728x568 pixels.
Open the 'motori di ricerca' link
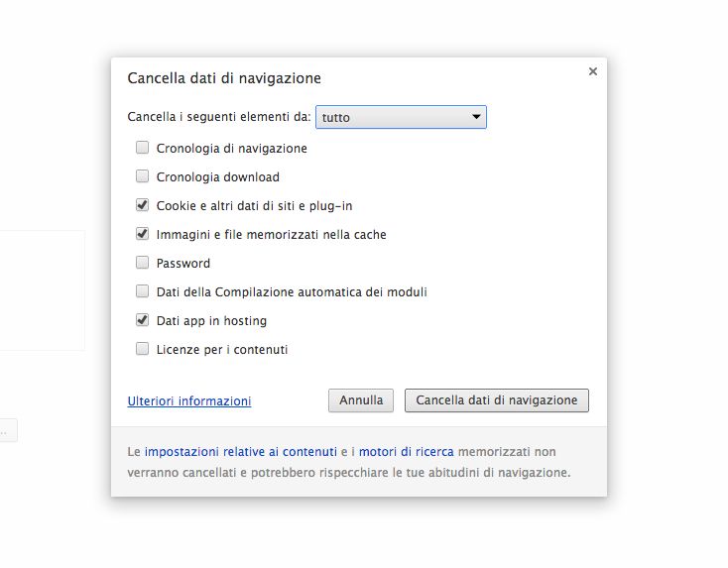407,451
